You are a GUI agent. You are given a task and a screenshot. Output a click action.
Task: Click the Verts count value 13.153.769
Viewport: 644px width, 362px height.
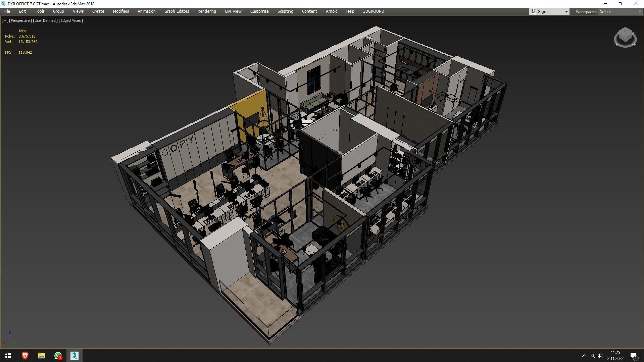point(28,42)
